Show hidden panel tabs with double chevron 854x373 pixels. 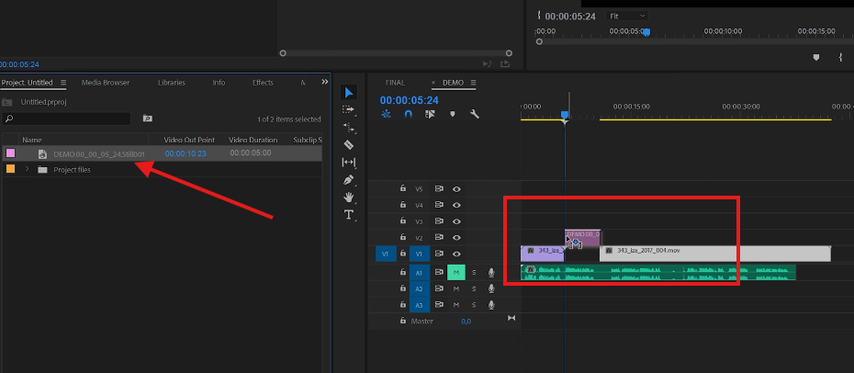[325, 82]
